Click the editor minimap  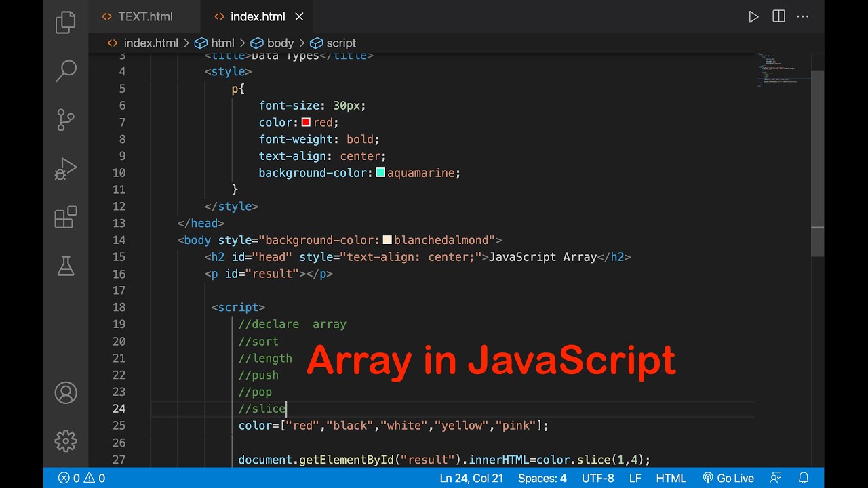point(783,70)
